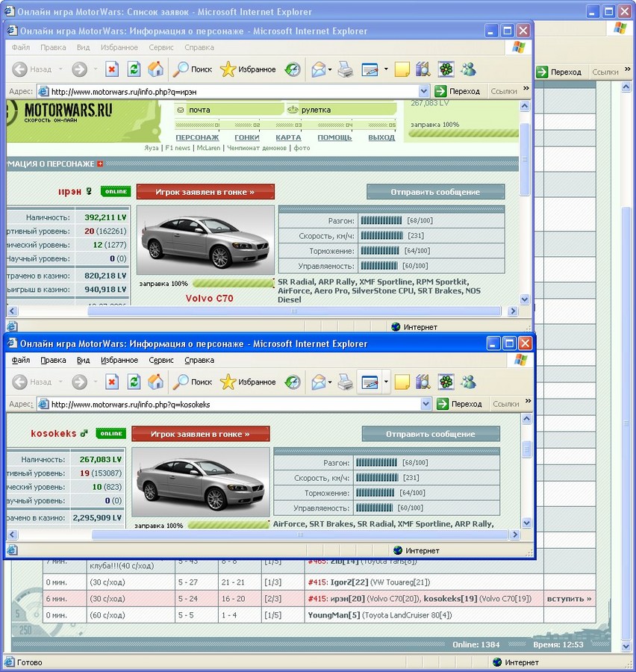The width and height of the screenshot is (636, 672).
Task: Click Print icon in top character window
Action: coord(346,69)
